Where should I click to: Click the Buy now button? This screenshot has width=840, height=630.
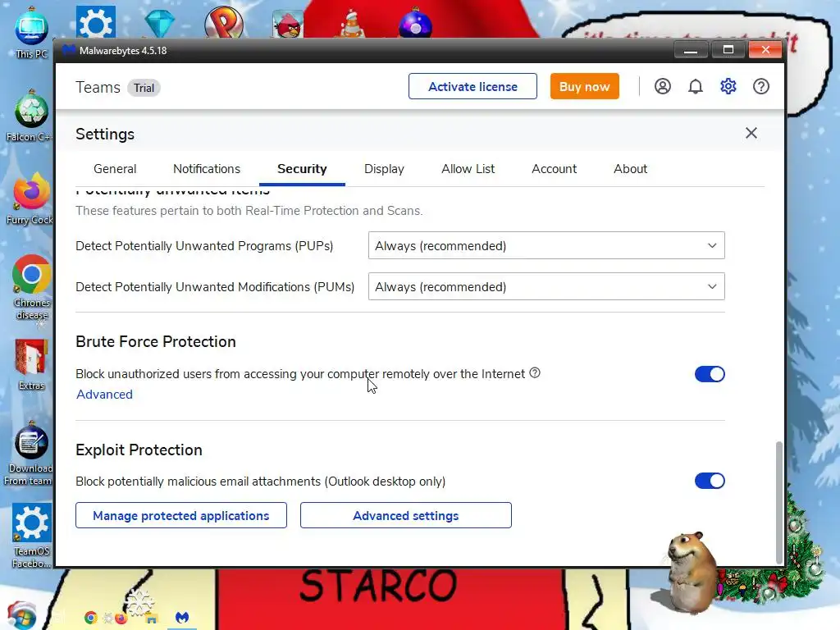(584, 86)
